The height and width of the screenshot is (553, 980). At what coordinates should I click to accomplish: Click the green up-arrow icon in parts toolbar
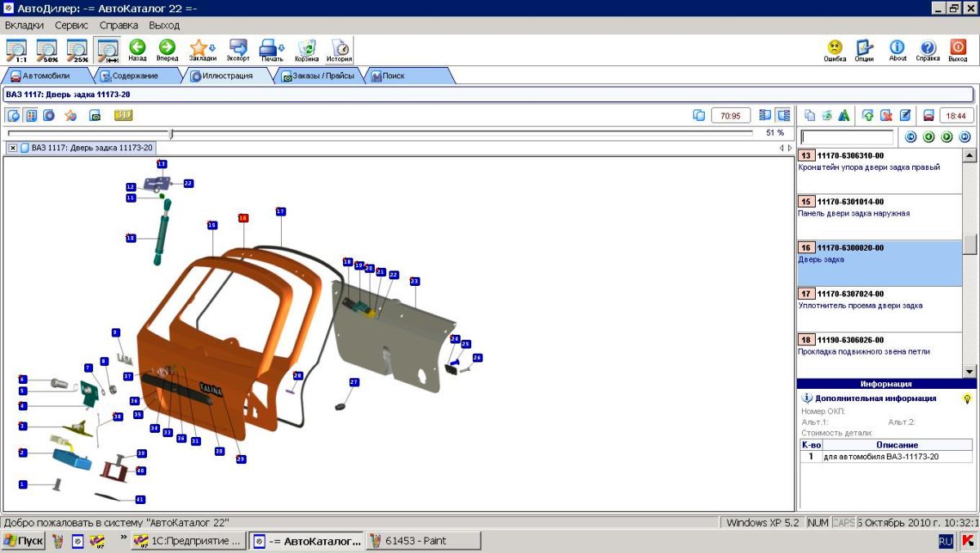[x=868, y=115]
